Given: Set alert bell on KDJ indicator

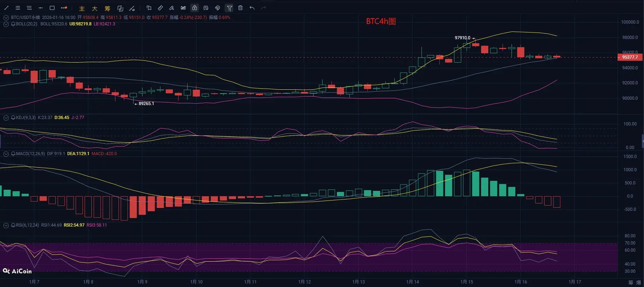Looking at the screenshot, I should (13, 118).
